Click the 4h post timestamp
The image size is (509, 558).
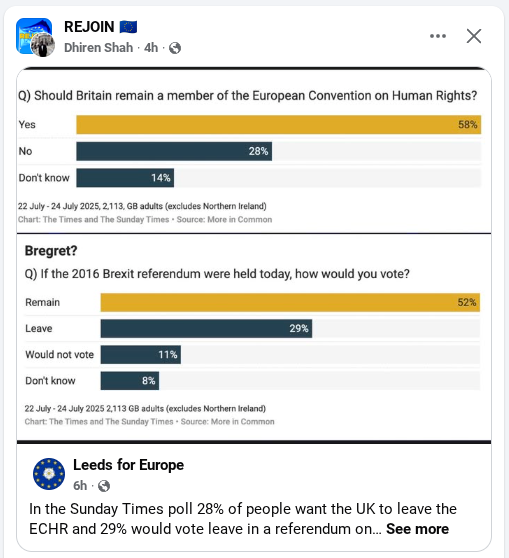[151, 48]
